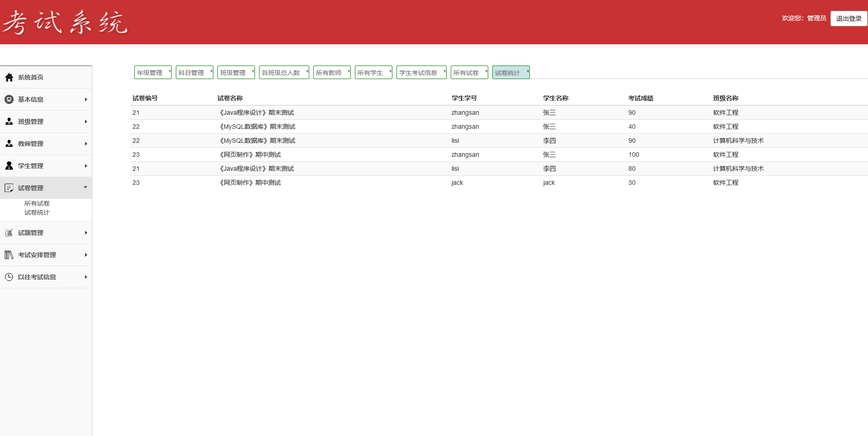Click the home icon beside 系统首页
The height and width of the screenshot is (436, 868).
[x=9, y=77]
